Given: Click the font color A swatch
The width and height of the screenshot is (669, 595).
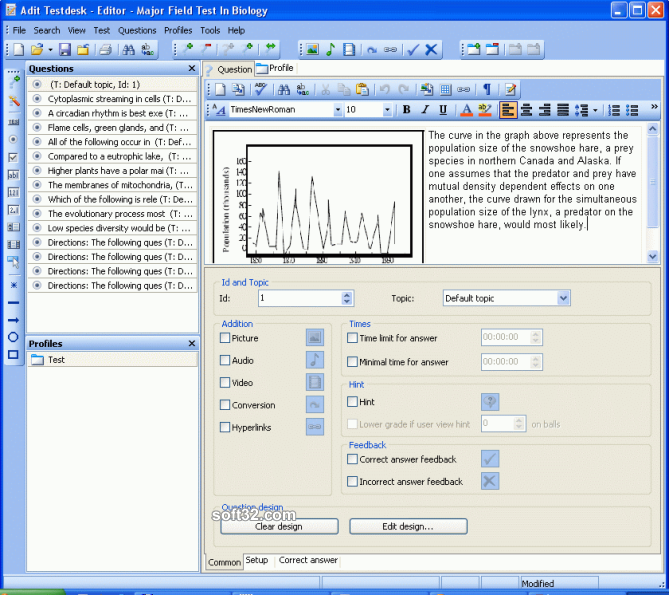Looking at the screenshot, I should pos(467,110).
